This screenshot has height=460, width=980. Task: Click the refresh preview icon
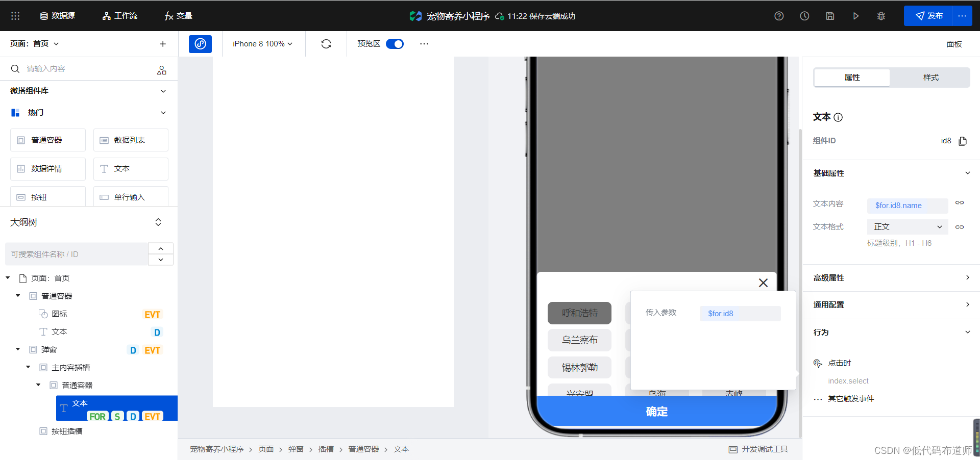[326, 44]
